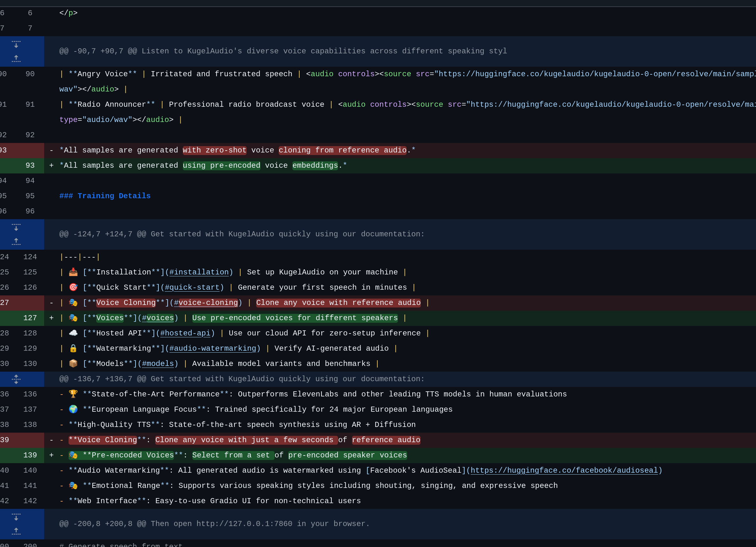The width and height of the screenshot is (756, 547).
Task: Expand up at the -90,7 hunk header
Action: [16, 59]
